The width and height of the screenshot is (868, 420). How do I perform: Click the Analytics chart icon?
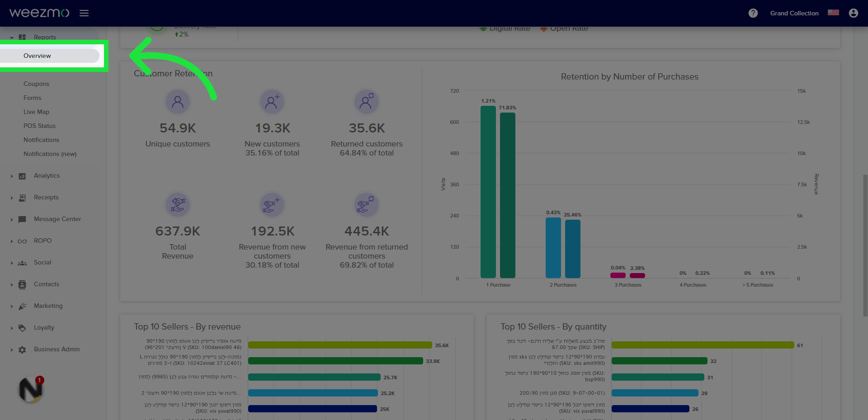22,176
